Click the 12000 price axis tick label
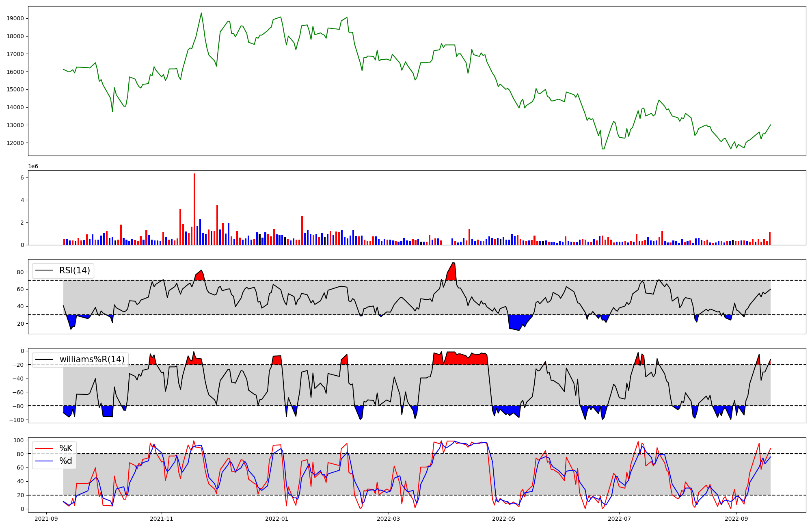 coord(15,143)
